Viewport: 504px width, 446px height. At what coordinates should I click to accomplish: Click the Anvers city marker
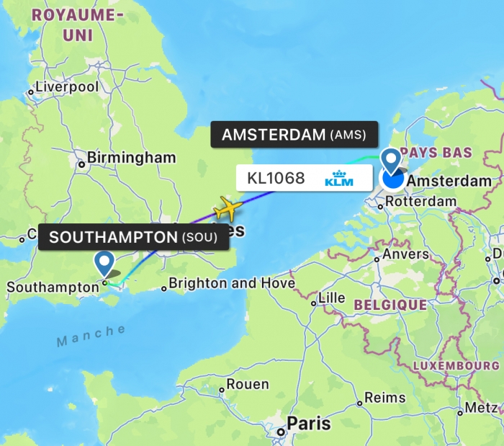pyautogui.click(x=377, y=259)
